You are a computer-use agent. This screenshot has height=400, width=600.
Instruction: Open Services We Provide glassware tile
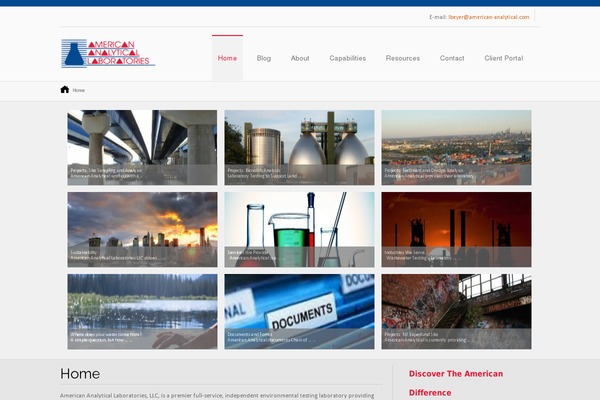point(299,229)
